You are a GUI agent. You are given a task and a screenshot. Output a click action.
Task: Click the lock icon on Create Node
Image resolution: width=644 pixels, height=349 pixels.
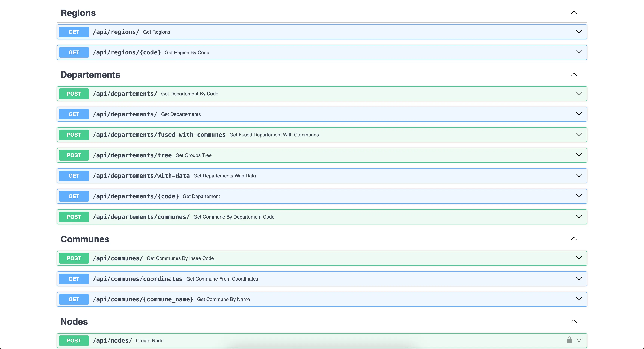(569, 340)
